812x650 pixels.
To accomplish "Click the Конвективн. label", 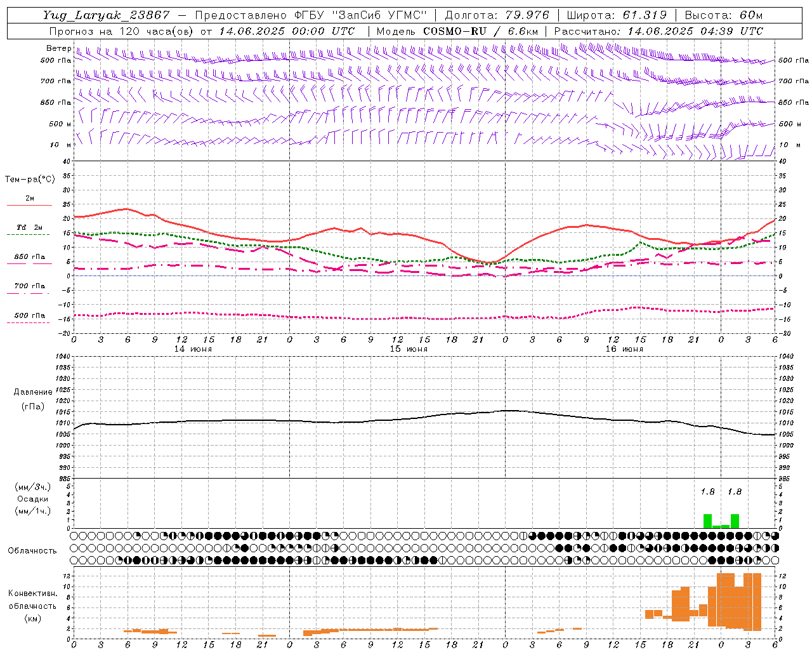I will click(33, 594).
